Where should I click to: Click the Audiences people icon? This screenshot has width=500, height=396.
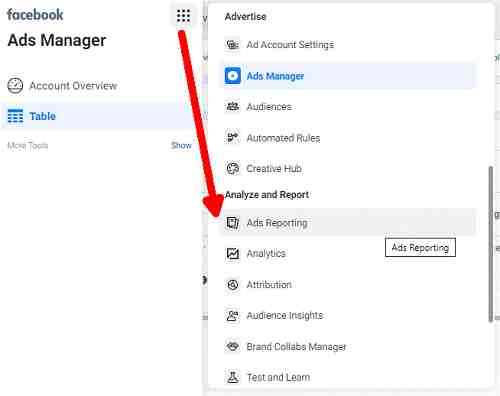pyautogui.click(x=232, y=107)
